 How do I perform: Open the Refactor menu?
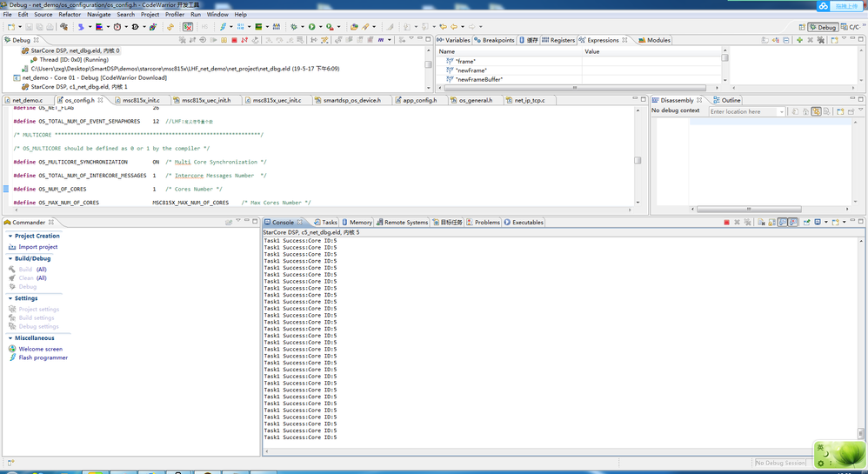pyautogui.click(x=70, y=15)
